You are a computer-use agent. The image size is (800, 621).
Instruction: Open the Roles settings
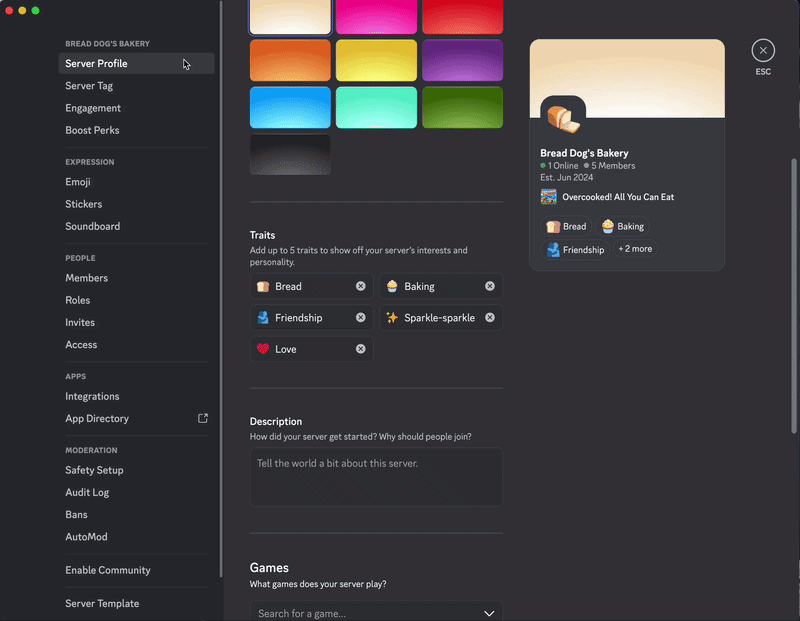[136, 300]
